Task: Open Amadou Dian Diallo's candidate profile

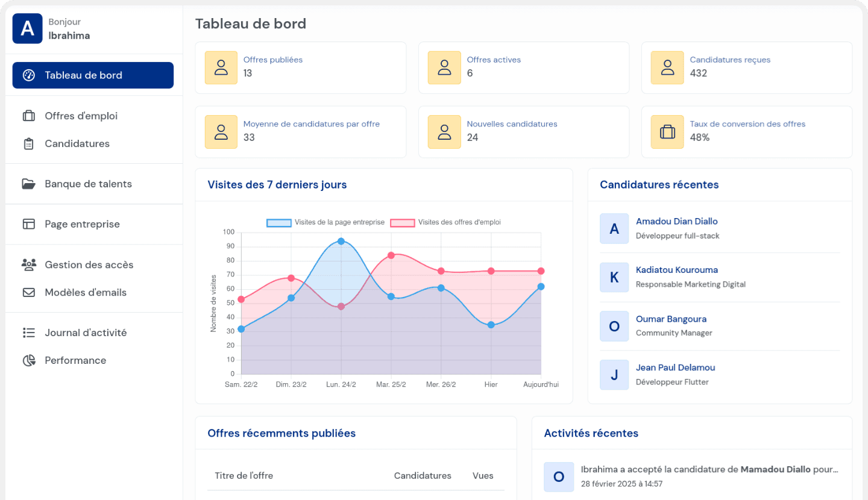Action: (677, 221)
